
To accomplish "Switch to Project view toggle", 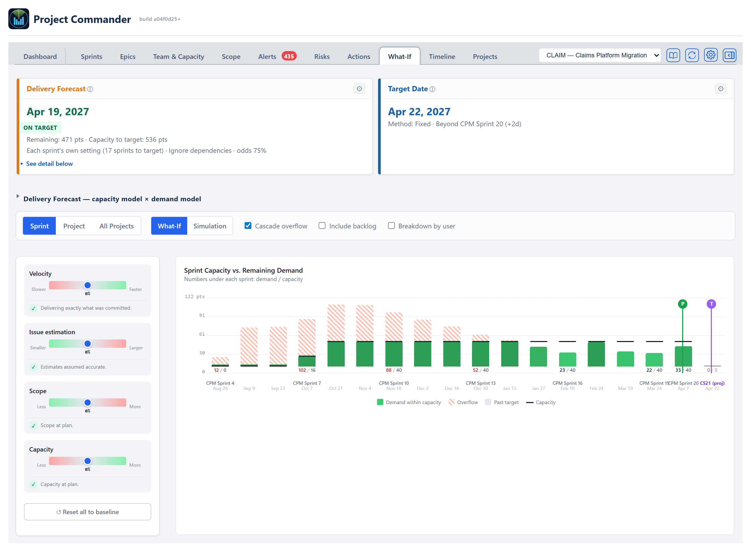I will point(74,226).
